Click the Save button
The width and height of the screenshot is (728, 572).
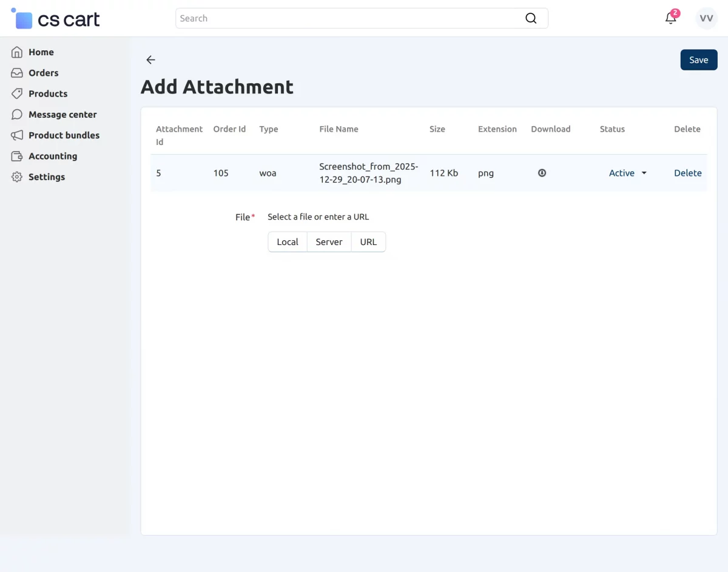698,59
